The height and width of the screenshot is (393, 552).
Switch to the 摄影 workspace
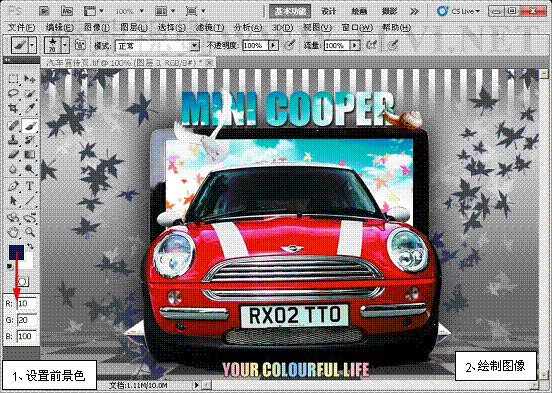(390, 11)
